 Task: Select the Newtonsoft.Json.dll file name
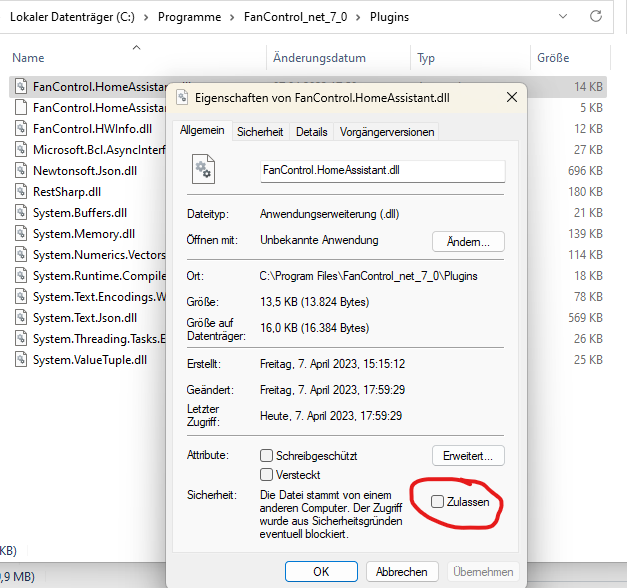click(x=85, y=171)
